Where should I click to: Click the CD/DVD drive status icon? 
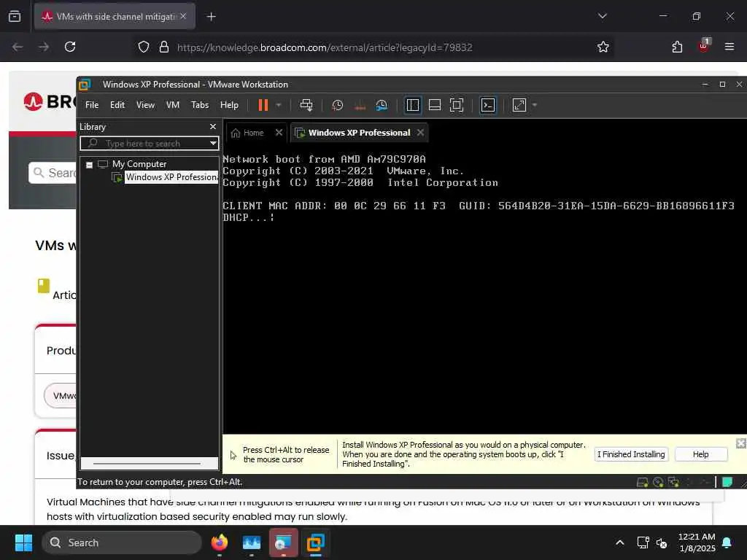658,483
